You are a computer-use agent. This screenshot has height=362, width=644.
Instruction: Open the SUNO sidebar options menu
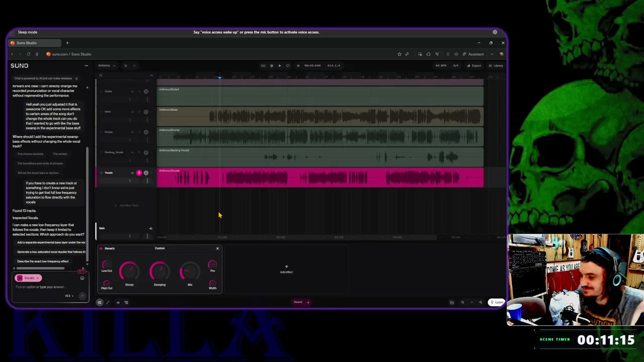[86, 65]
